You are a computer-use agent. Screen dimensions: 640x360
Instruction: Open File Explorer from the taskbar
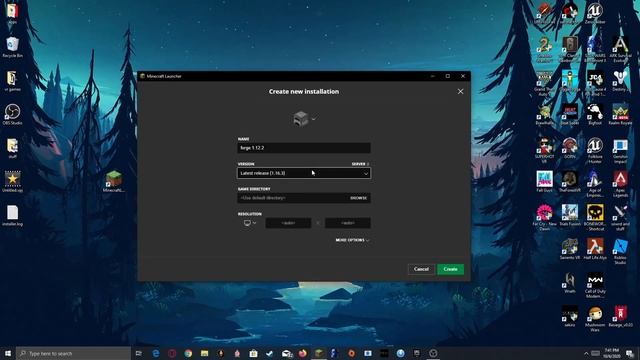(x=204, y=353)
